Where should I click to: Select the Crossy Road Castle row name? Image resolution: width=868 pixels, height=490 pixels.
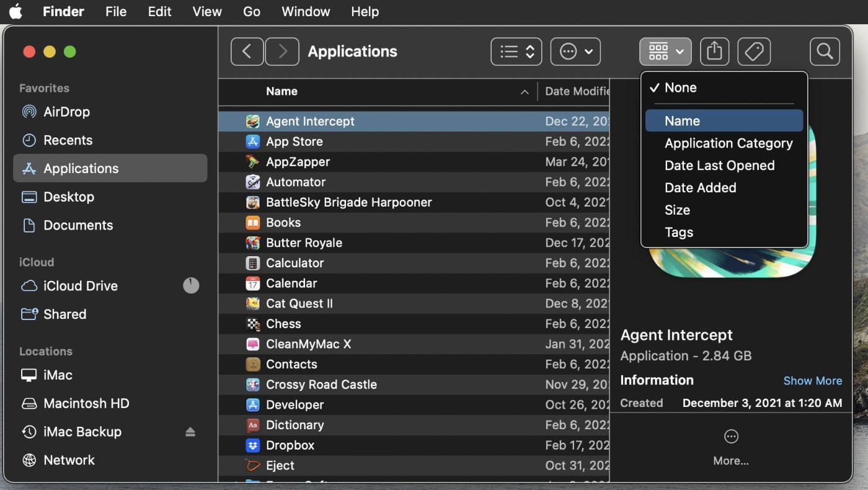(321, 385)
